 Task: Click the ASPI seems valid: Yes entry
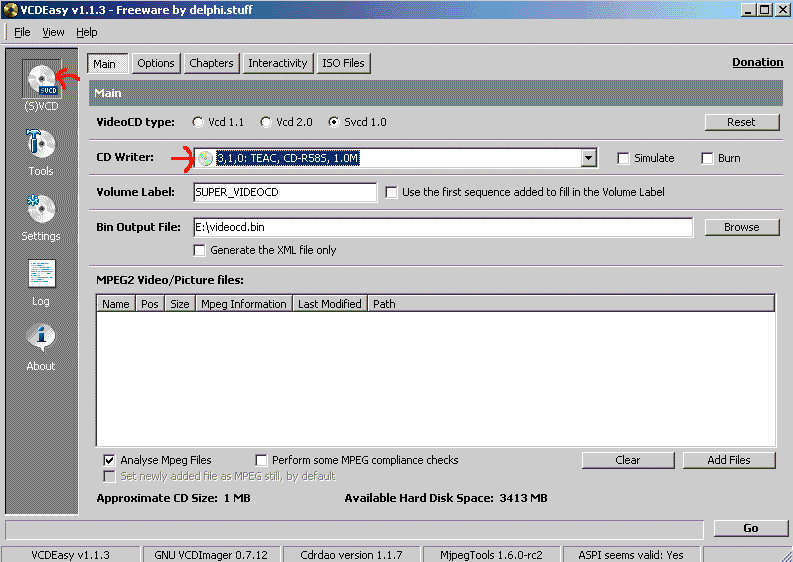click(631, 555)
